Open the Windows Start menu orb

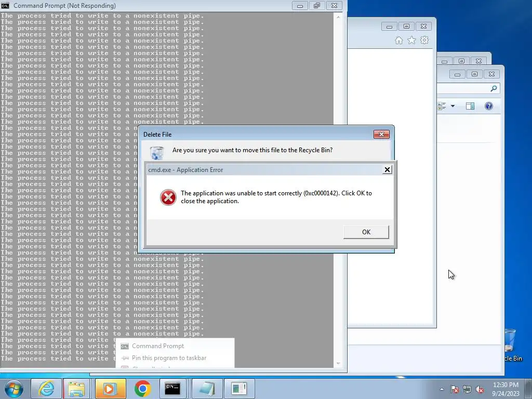coord(14,389)
